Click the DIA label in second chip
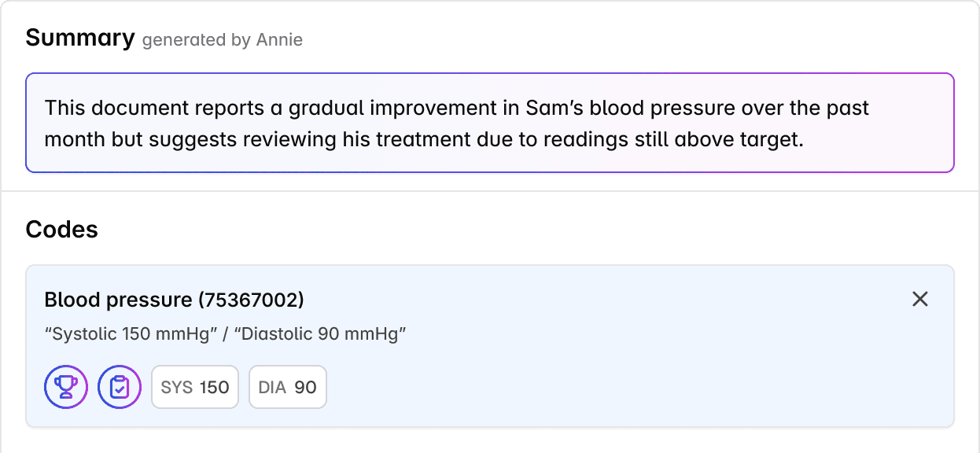The image size is (980, 453). pyautogui.click(x=272, y=387)
